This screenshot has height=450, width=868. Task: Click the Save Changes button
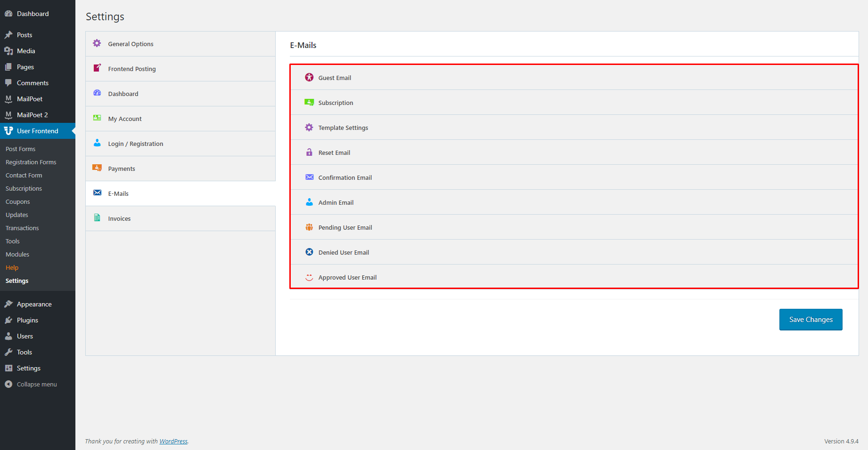[811, 320]
